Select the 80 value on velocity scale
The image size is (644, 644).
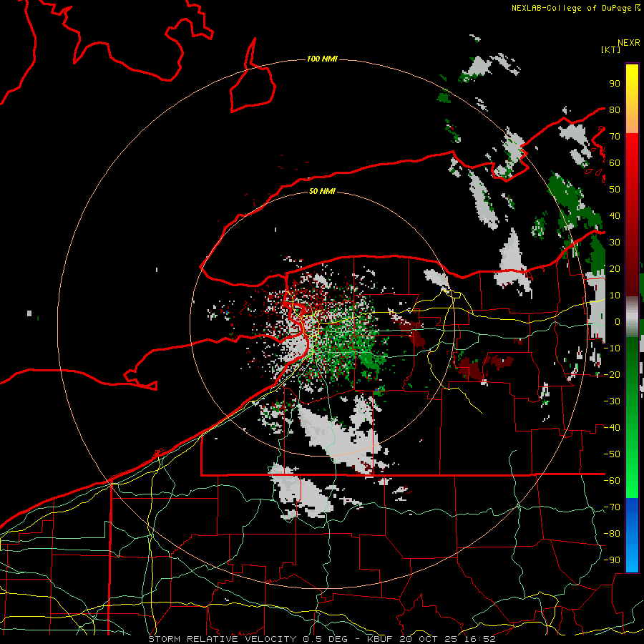(615, 110)
